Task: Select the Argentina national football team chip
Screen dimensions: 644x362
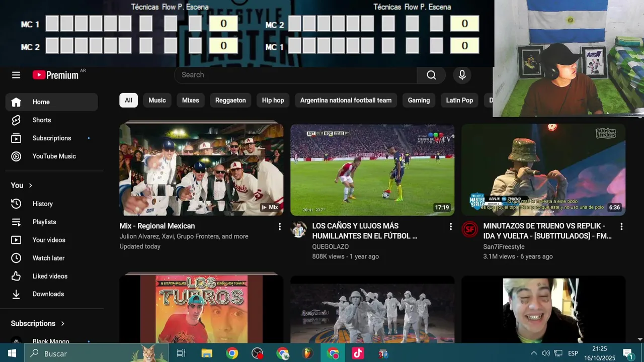Action: 346,100
